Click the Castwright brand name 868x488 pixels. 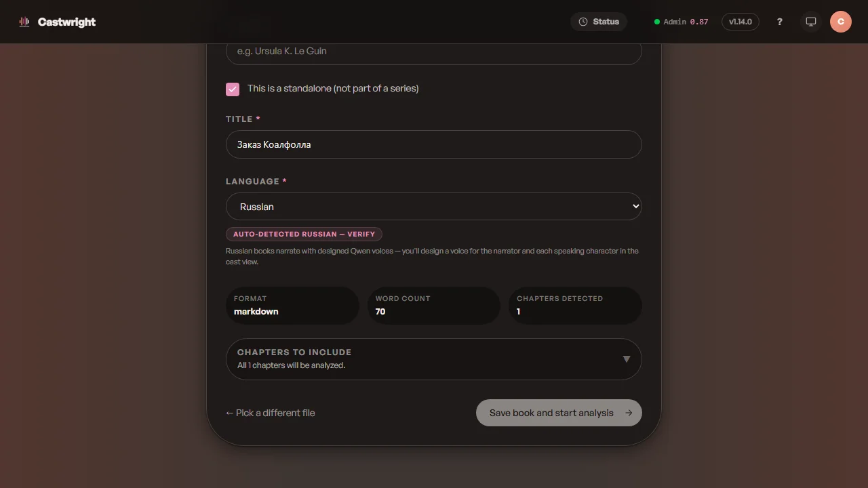[x=66, y=22]
